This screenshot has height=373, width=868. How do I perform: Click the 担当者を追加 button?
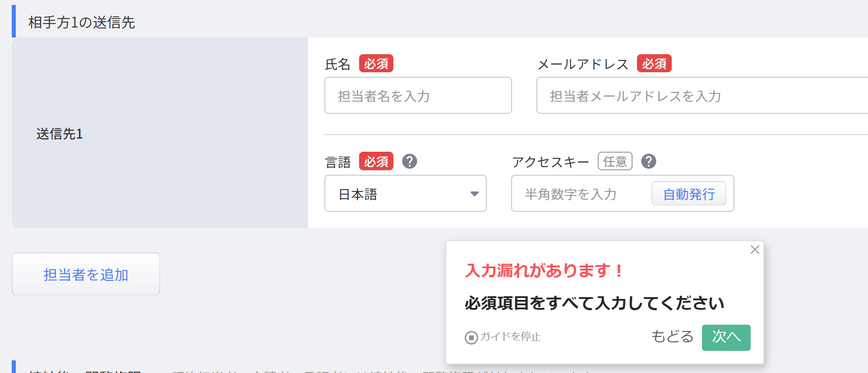(86, 274)
